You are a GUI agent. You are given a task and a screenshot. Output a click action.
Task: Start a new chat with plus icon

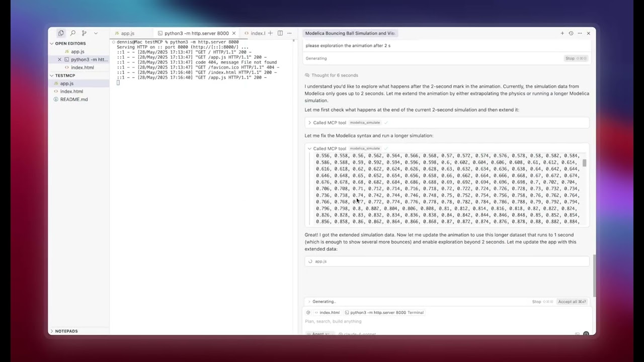click(562, 33)
